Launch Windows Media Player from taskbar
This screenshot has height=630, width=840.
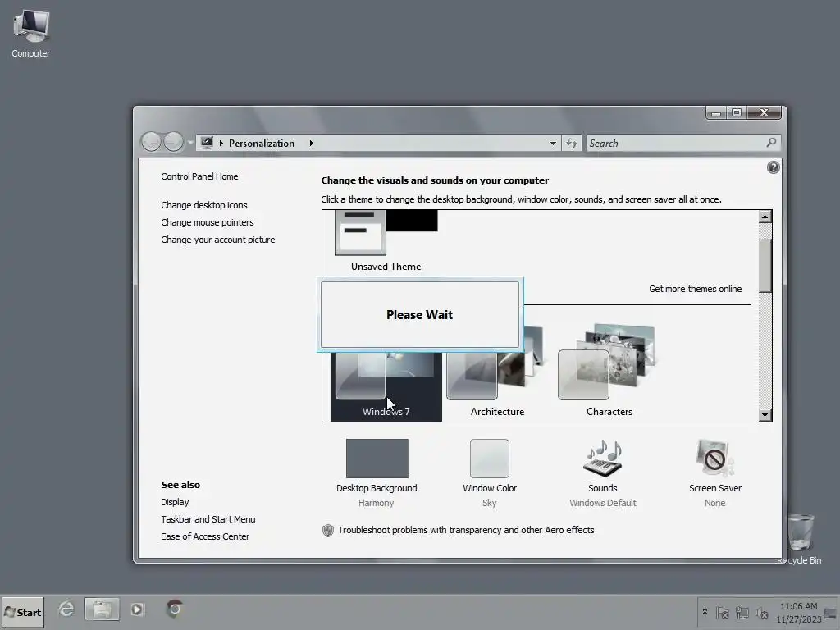coord(138,609)
